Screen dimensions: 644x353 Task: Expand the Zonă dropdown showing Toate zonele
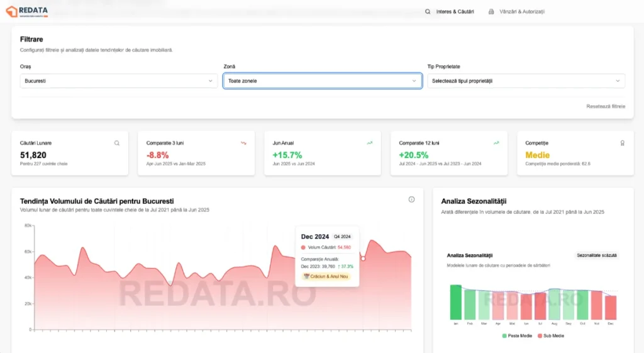coord(322,81)
